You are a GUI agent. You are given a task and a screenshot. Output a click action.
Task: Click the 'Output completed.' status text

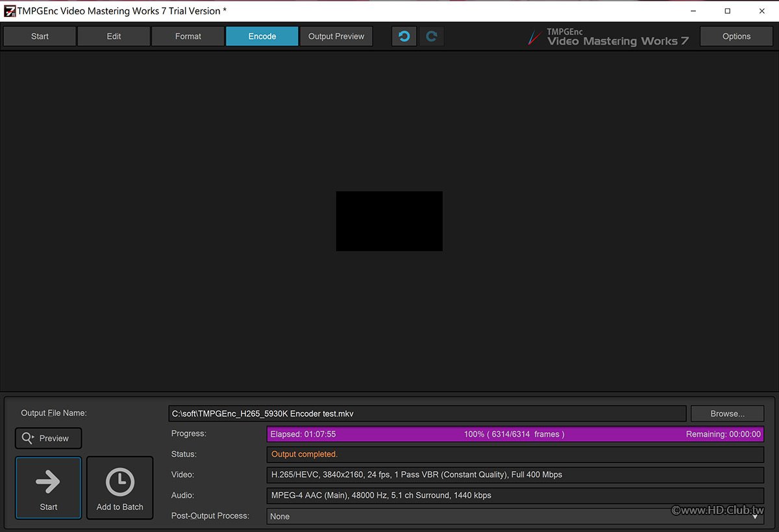304,454
